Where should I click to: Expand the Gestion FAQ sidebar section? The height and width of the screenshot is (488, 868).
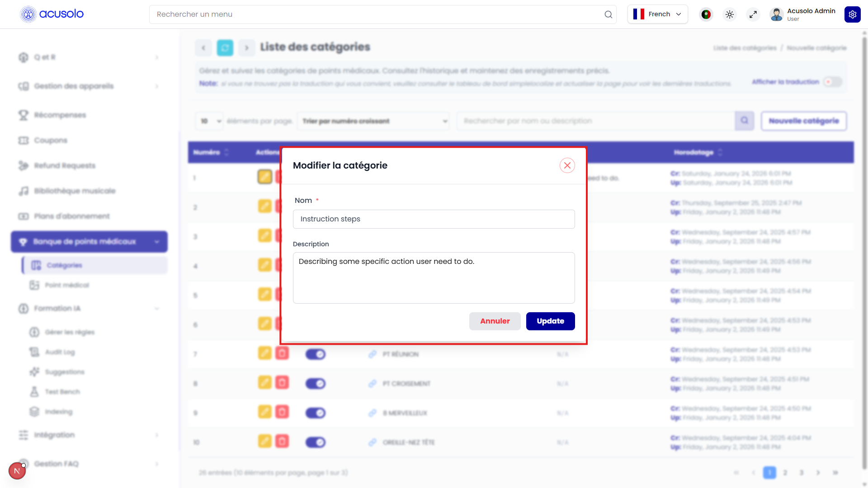pyautogui.click(x=56, y=464)
